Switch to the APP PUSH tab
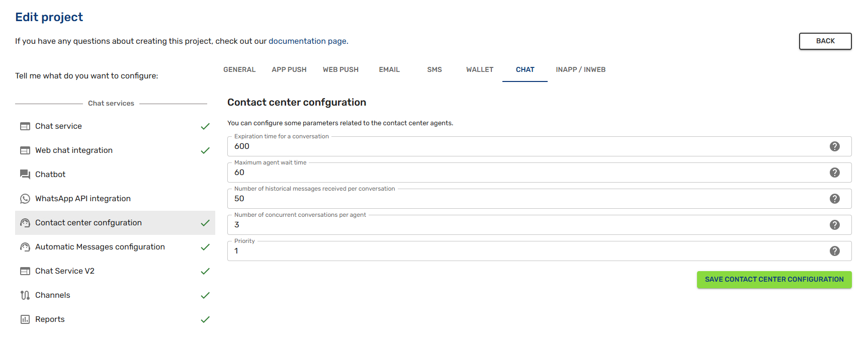 coord(289,70)
